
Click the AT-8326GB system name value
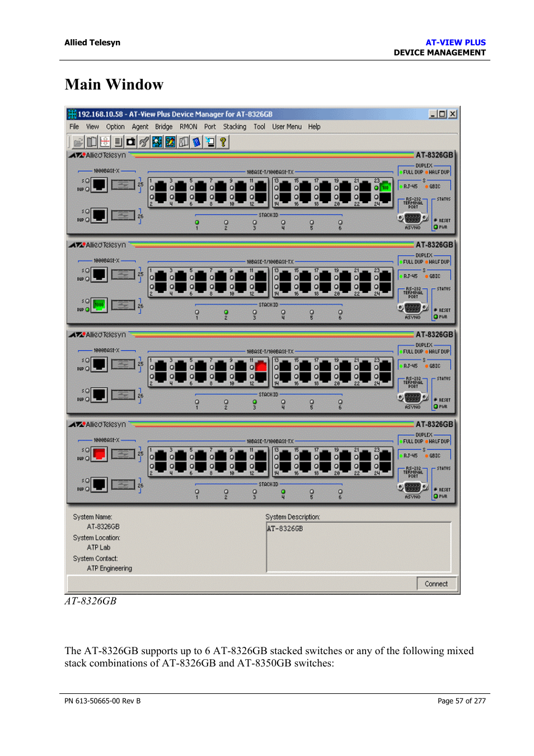pyautogui.click(x=103, y=527)
